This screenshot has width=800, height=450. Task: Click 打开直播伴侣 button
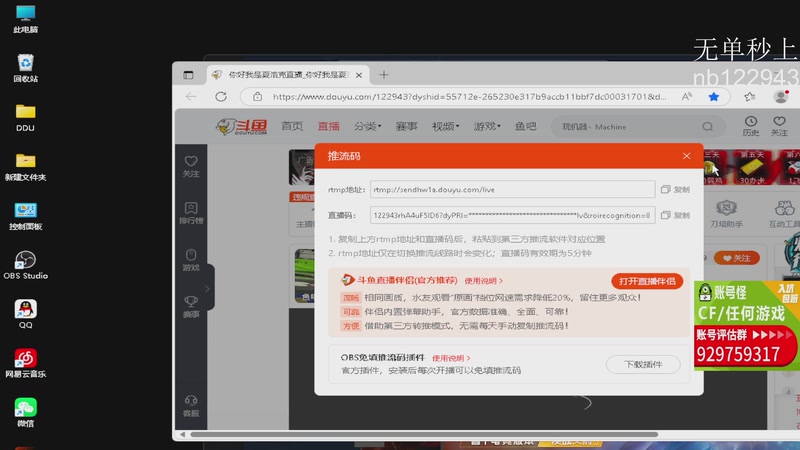647,281
